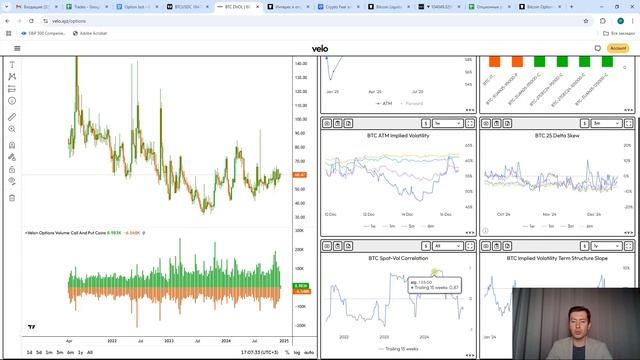Viewport: 640px width, 360px height.
Task: Download data of BTC Spot-Vol Correlation panel
Action: click(348, 246)
